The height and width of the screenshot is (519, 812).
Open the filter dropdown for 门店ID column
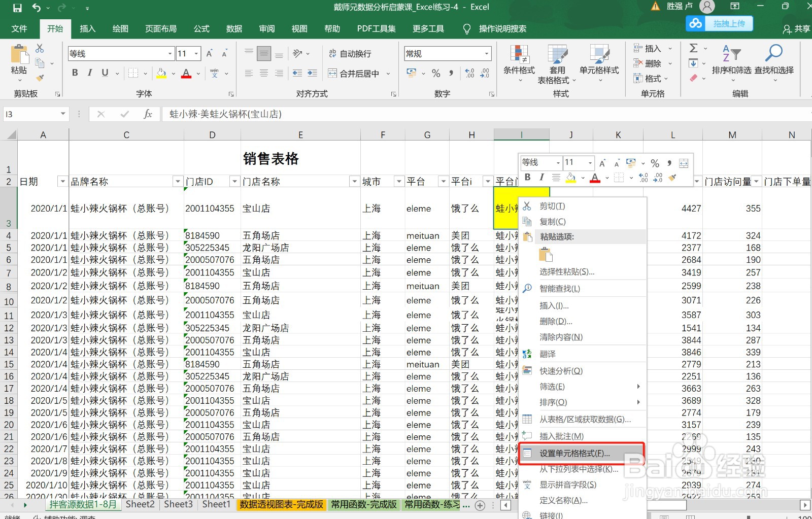pyautogui.click(x=234, y=182)
